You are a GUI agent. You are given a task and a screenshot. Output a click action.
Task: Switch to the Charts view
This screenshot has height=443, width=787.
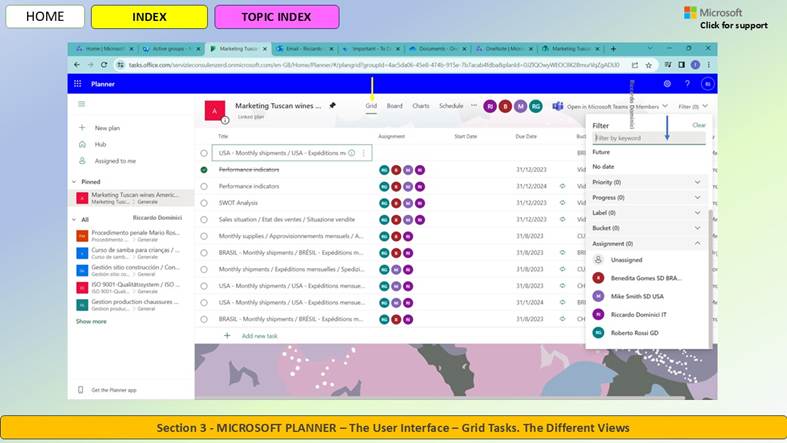point(421,106)
